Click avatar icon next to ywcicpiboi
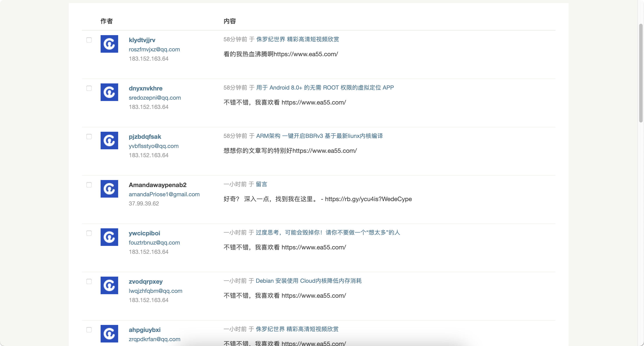 (x=109, y=237)
